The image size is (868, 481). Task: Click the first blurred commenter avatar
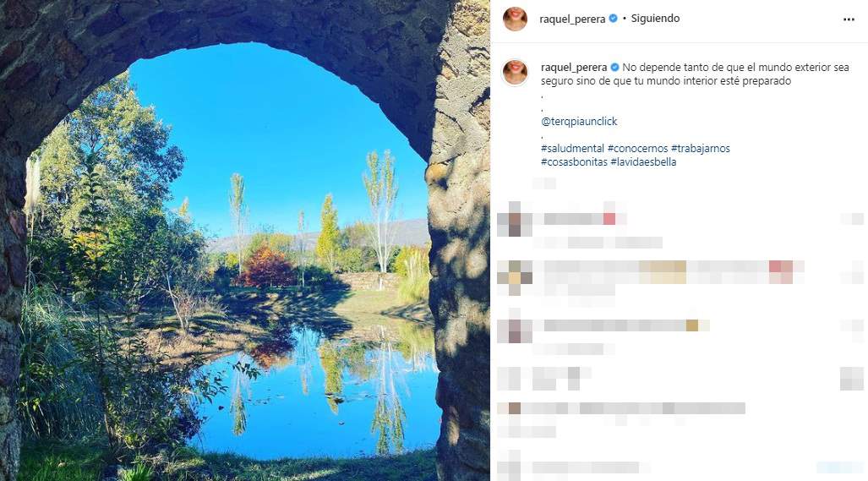514,219
